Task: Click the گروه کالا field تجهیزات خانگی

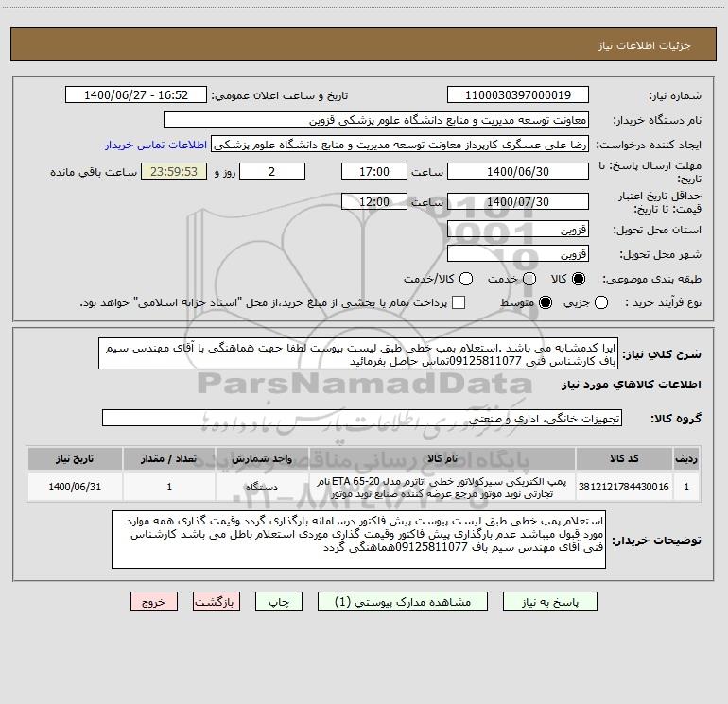Action: (x=362, y=418)
